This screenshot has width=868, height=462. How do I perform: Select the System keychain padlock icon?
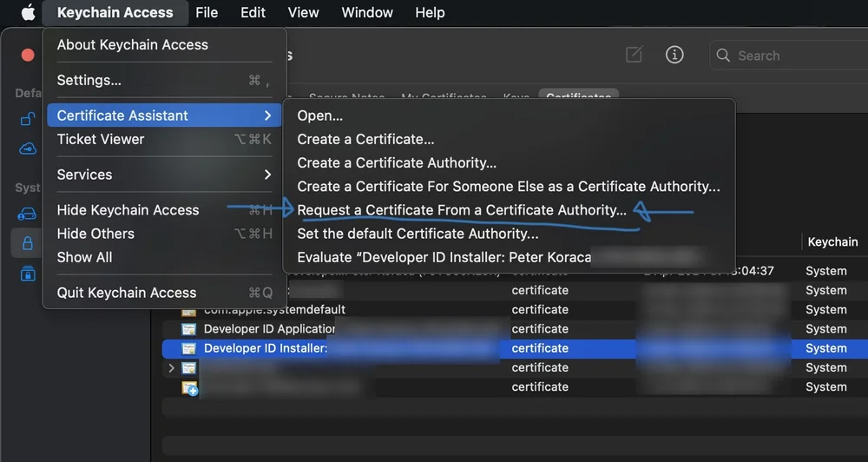28,243
